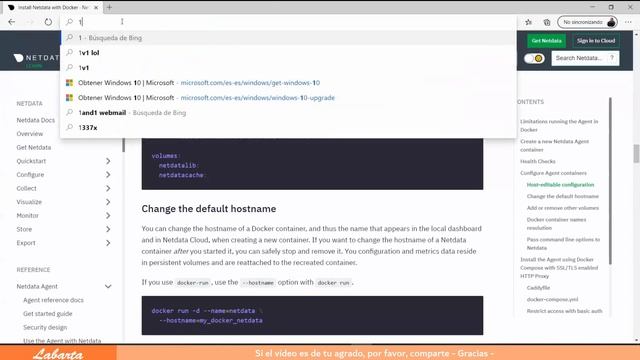Click the Search Netdata field
Screen dimensions: 640x360
(x=585, y=58)
